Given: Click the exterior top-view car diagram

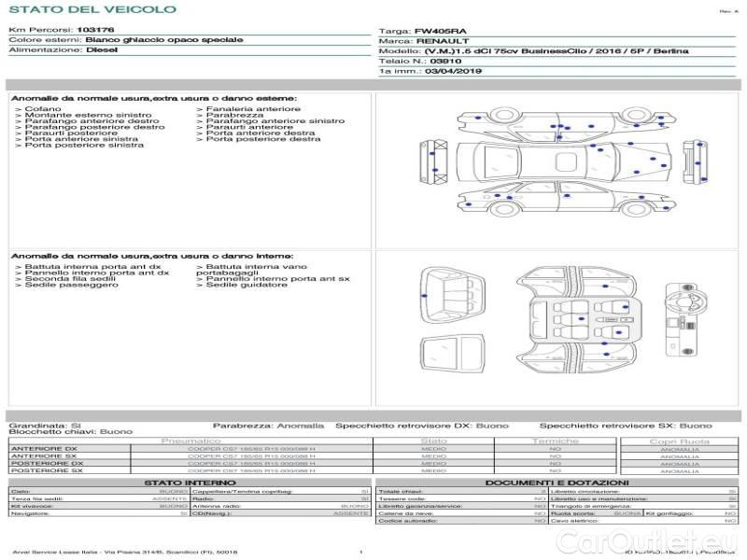Looking at the screenshot, I should click(566, 161).
